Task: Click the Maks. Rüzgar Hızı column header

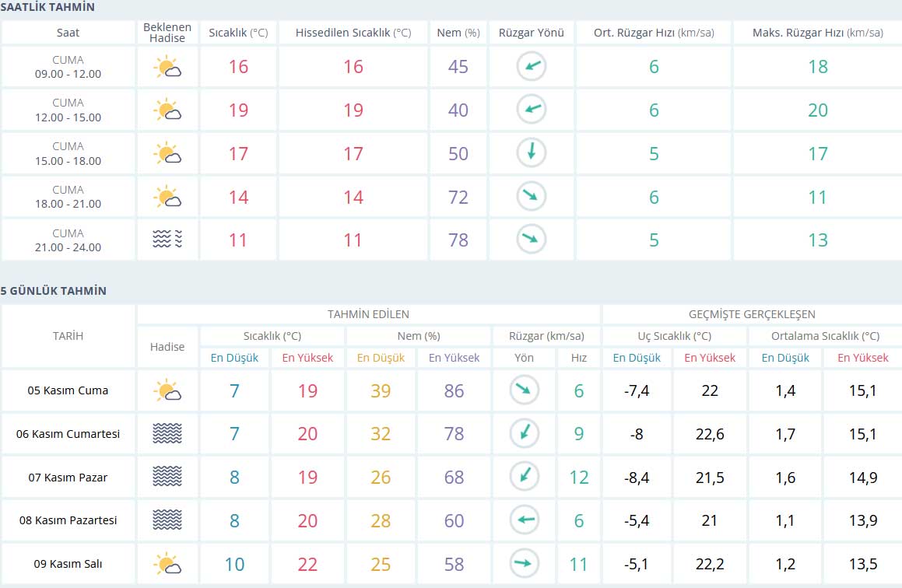Action: tap(817, 33)
